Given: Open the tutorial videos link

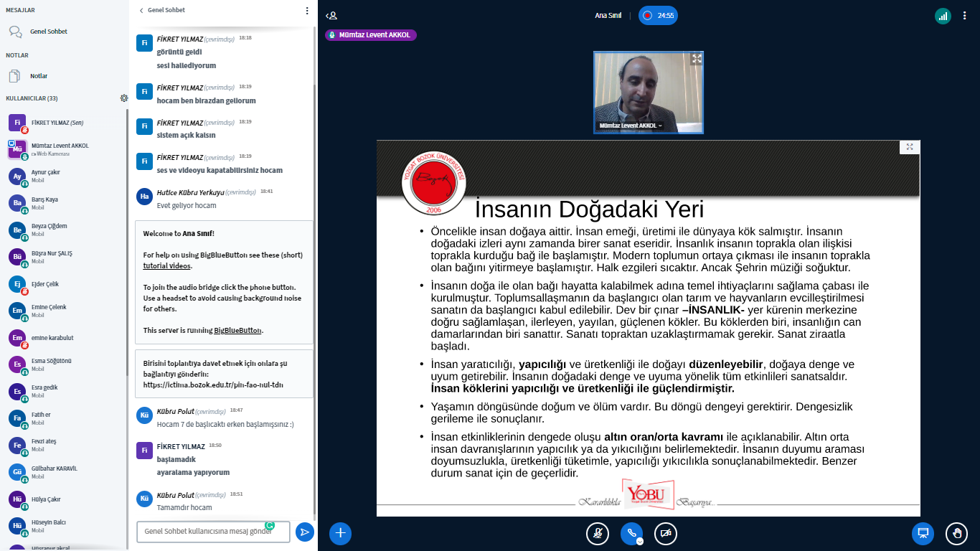Looking at the screenshot, I should coord(166,265).
